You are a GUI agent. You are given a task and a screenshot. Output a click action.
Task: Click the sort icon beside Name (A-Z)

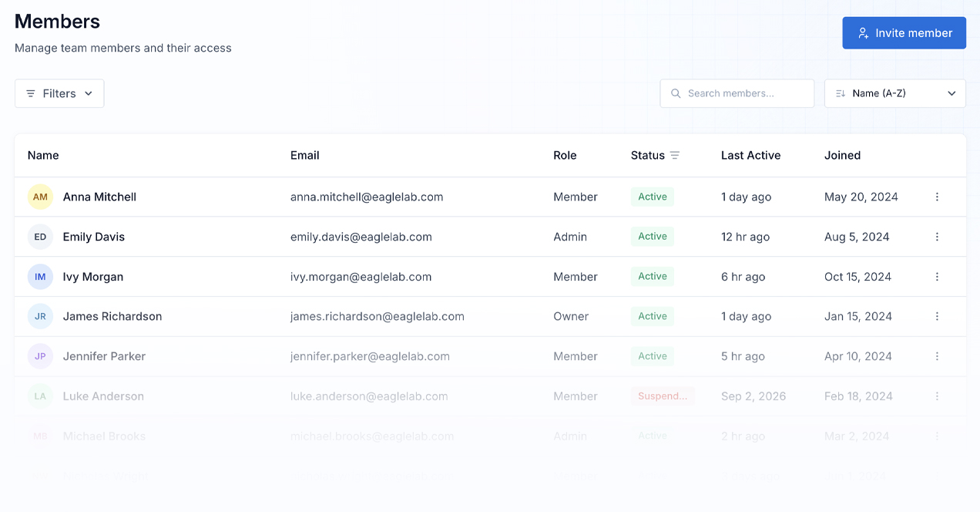click(x=841, y=93)
